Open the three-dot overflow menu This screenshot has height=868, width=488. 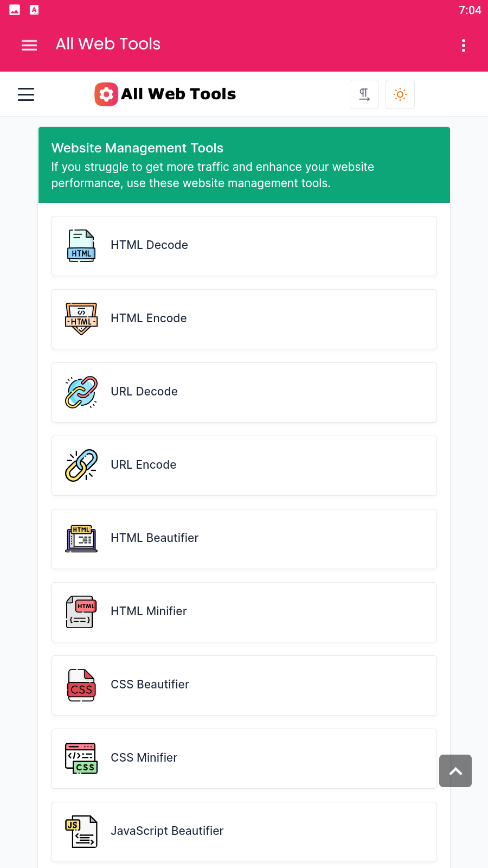(x=464, y=46)
